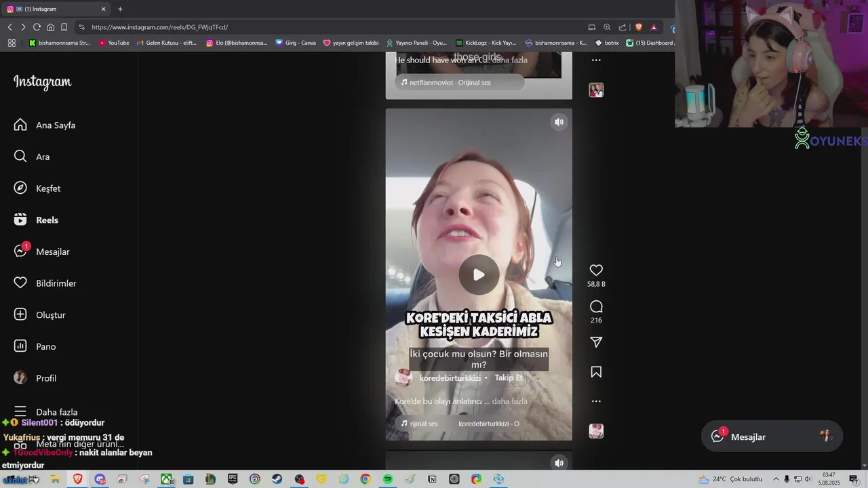This screenshot has height=488, width=868.
Task: Open Reels from the sidebar
Action: [x=37, y=220]
